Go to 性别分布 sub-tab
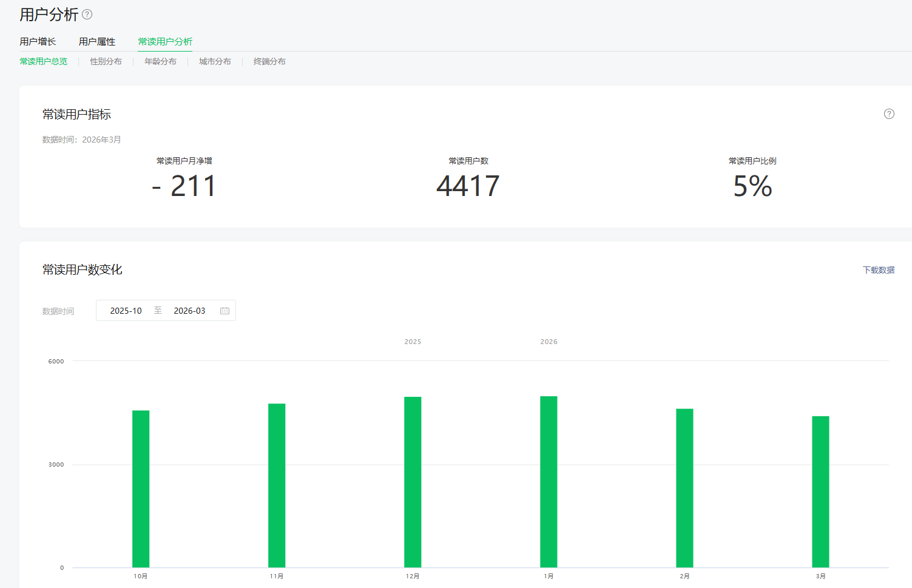 [x=106, y=61]
